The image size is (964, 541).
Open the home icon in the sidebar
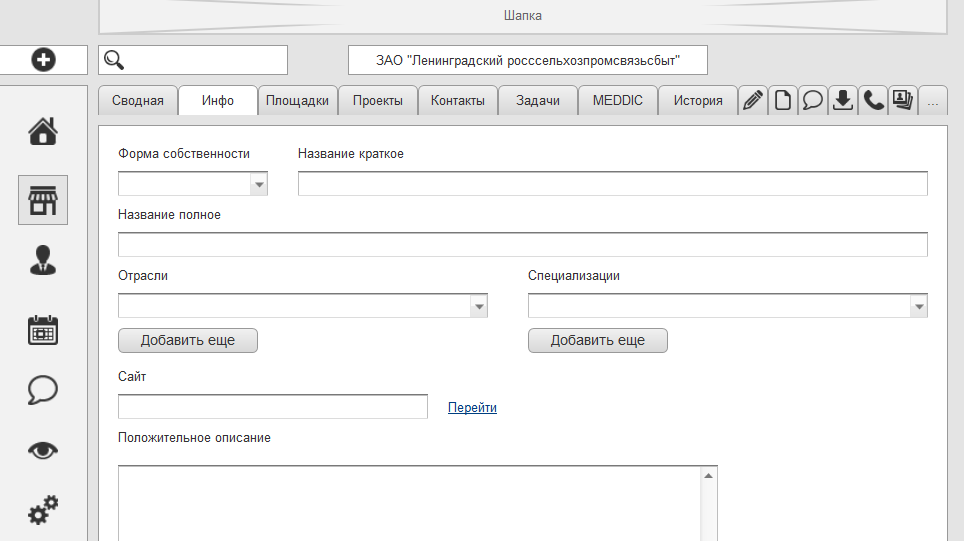(x=43, y=131)
